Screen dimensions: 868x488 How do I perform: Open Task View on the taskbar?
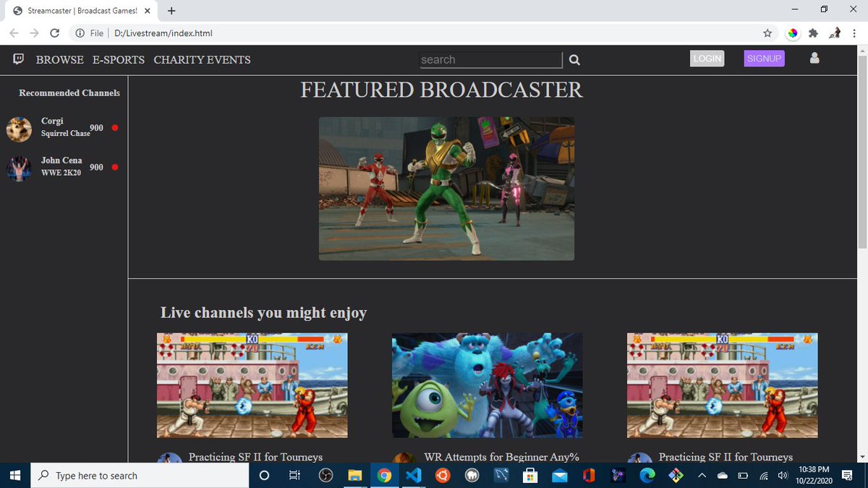pos(294,476)
